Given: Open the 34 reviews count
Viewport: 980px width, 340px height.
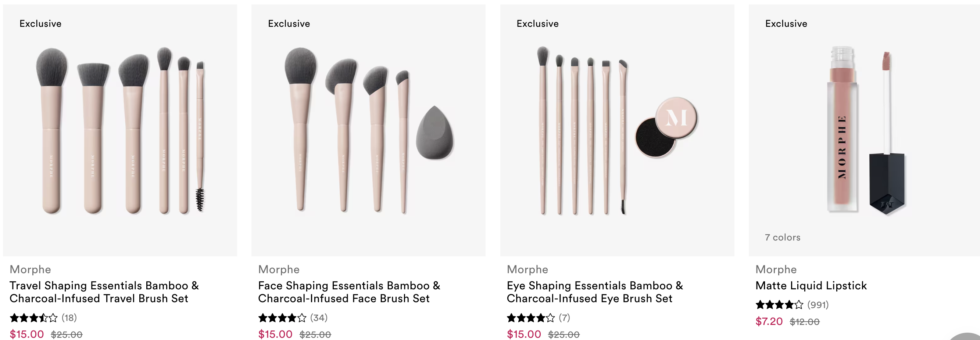Looking at the screenshot, I should 319,318.
